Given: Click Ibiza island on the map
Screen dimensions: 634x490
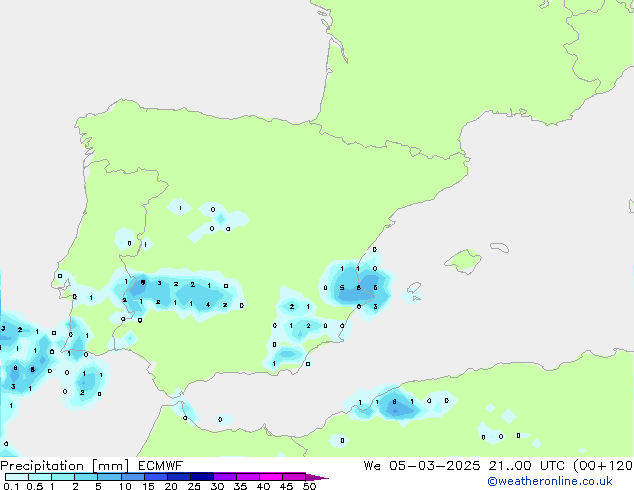Looking at the screenshot, I should coord(414,289).
